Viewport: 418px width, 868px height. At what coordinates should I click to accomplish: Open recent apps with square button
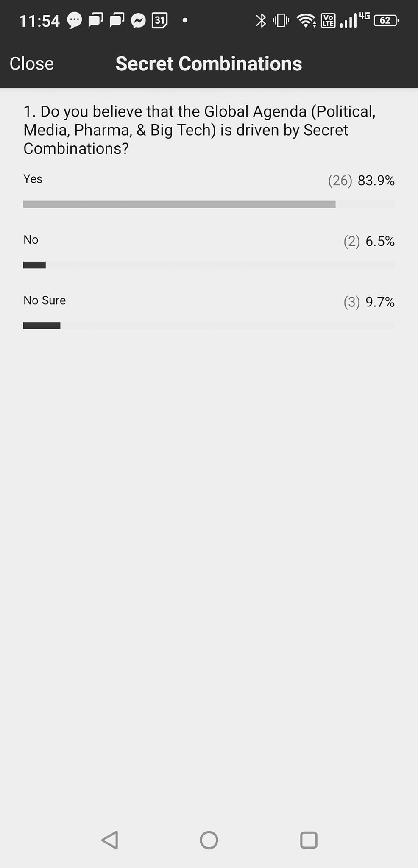(x=309, y=840)
